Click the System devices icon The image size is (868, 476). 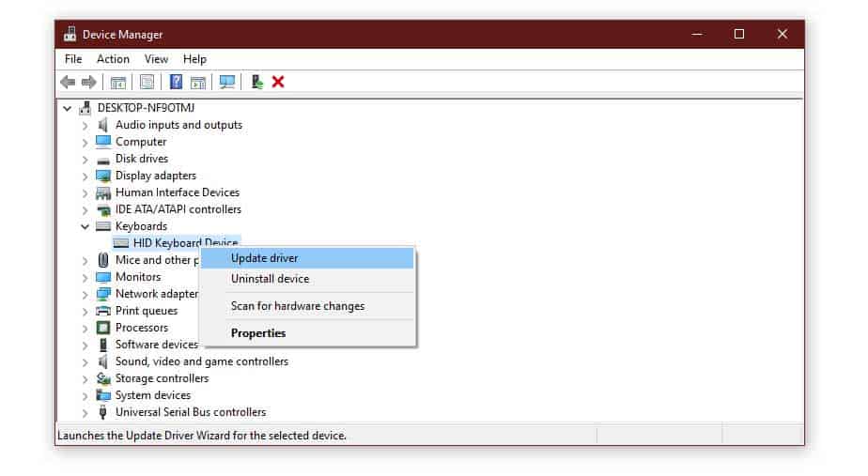pyautogui.click(x=103, y=395)
